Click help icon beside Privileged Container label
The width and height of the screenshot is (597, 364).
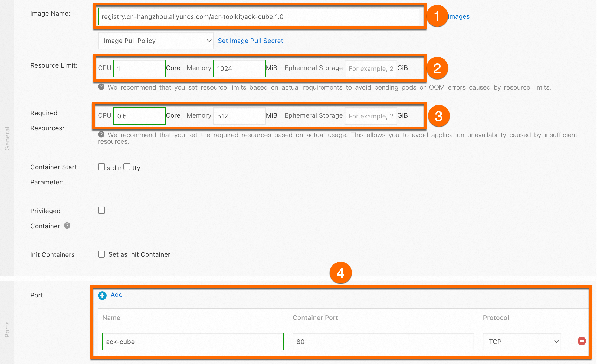pos(67,225)
